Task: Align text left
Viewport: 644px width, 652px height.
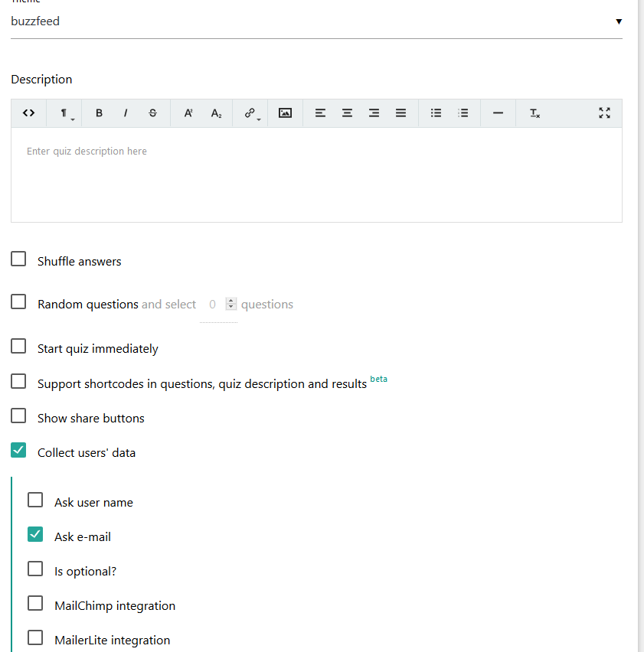Action: coord(320,113)
